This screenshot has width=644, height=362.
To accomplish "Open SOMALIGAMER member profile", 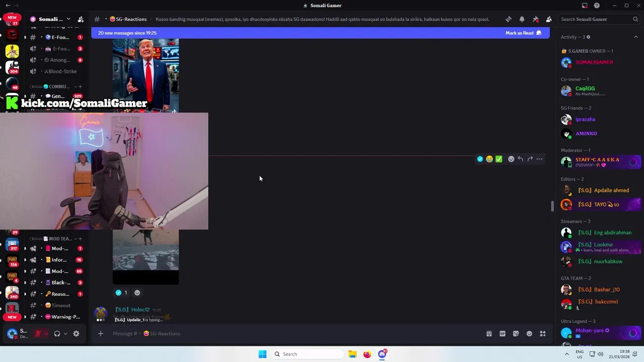I will [600, 62].
